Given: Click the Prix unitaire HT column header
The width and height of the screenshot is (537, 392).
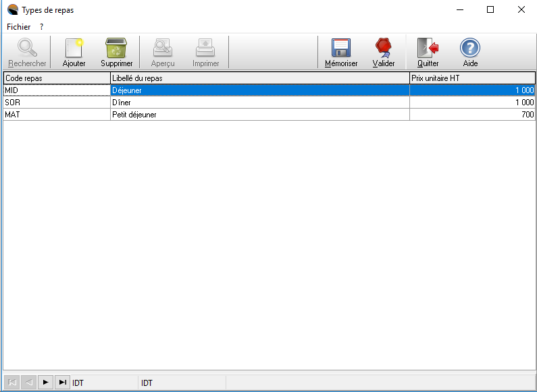Looking at the screenshot, I should (x=472, y=78).
